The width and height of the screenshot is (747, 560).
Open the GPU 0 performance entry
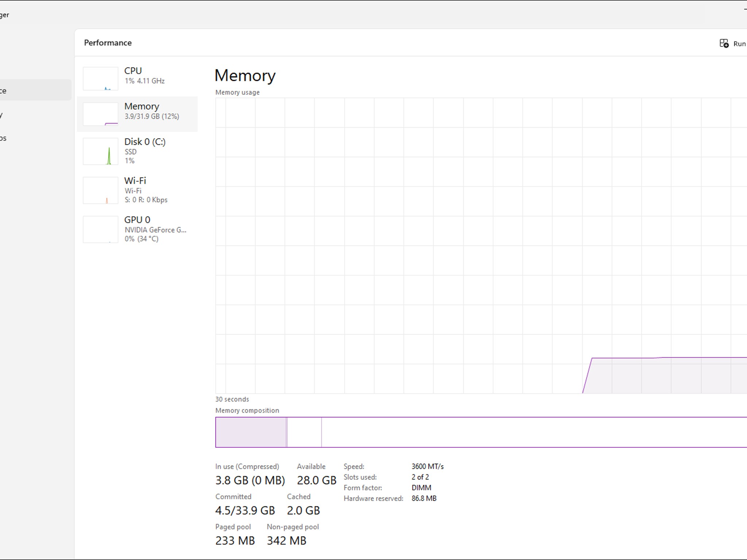(x=137, y=229)
